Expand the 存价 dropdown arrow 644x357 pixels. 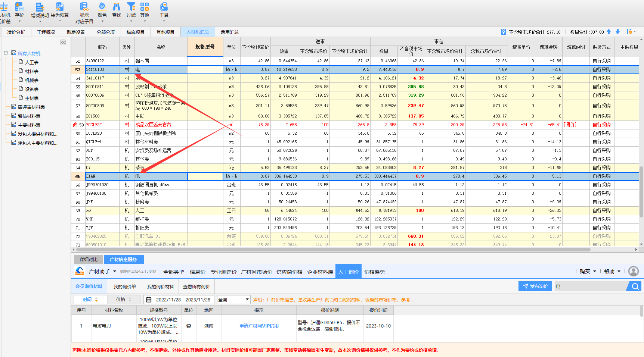pyautogui.click(x=19, y=21)
